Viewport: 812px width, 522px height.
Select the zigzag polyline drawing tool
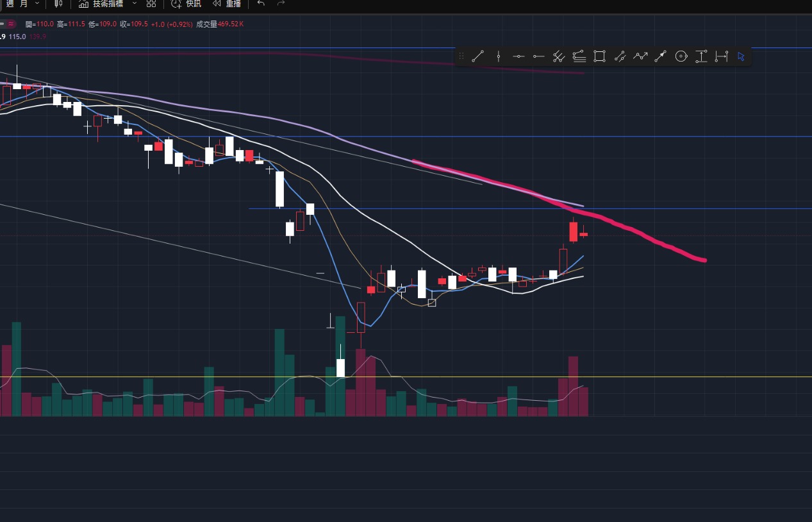tap(640, 56)
